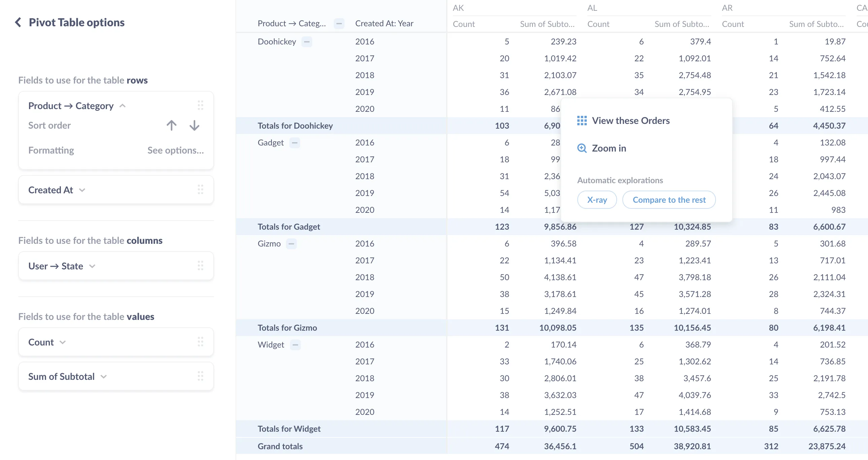The width and height of the screenshot is (868, 460).
Task: Click the 239.23 value for Doohickey 2016
Action: coord(564,41)
